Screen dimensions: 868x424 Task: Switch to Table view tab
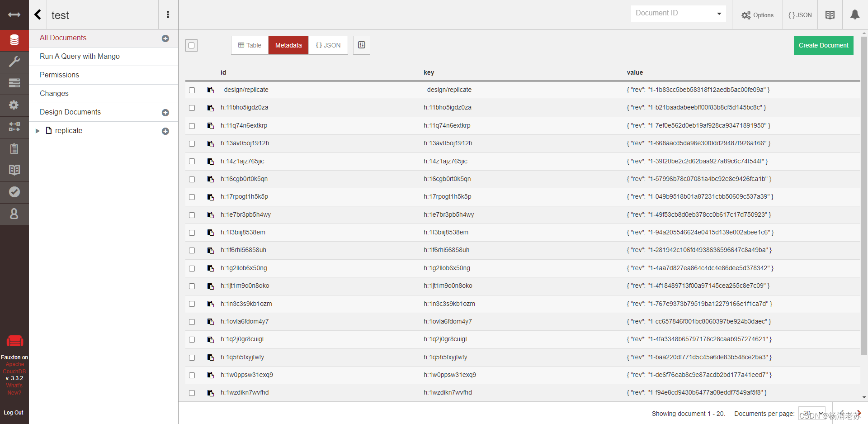(250, 45)
